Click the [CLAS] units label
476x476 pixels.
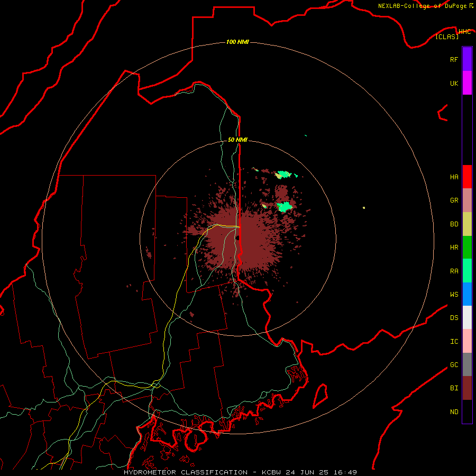[x=447, y=36]
